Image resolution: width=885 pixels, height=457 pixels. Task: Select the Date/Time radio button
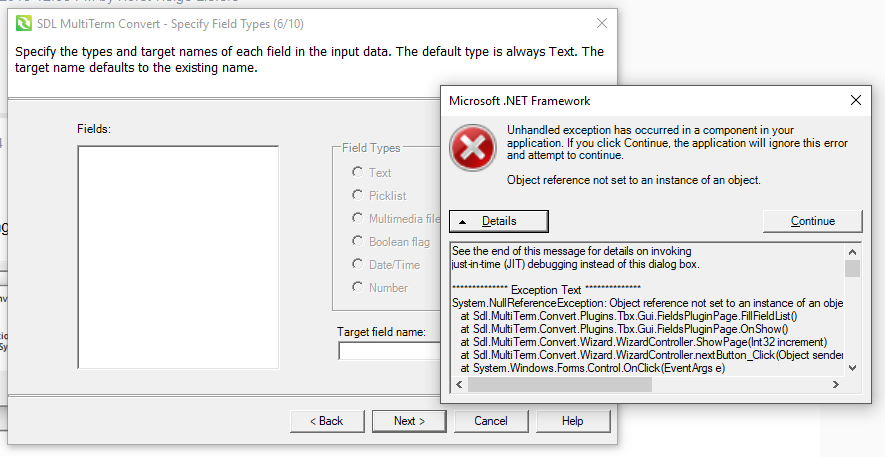(x=357, y=264)
